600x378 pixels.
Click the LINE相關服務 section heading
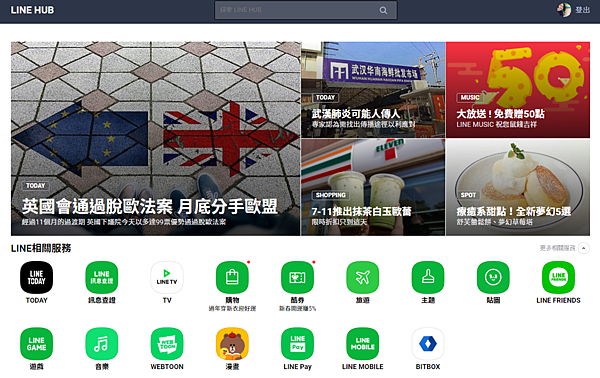click(41, 248)
